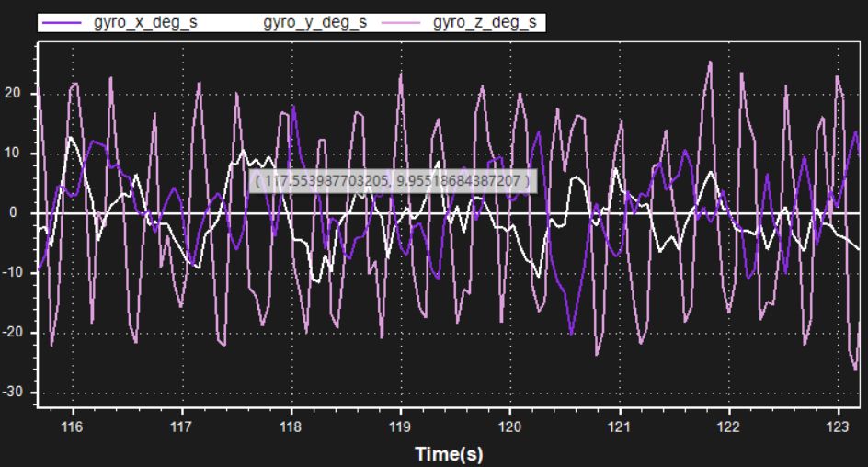Click the 0 label on the vertical axis
This screenshot has width=868, height=467.
pos(13,212)
